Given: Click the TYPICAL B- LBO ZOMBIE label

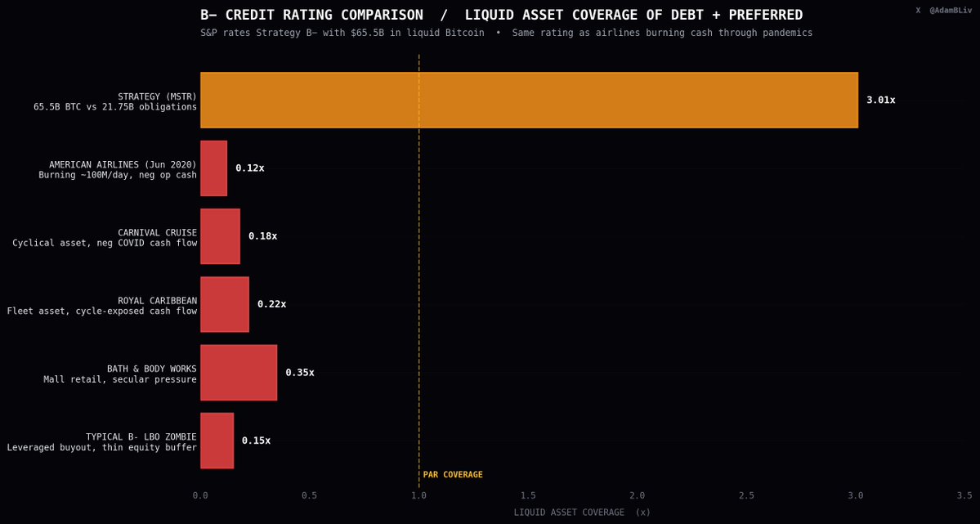Looking at the screenshot, I should tap(141, 437).
